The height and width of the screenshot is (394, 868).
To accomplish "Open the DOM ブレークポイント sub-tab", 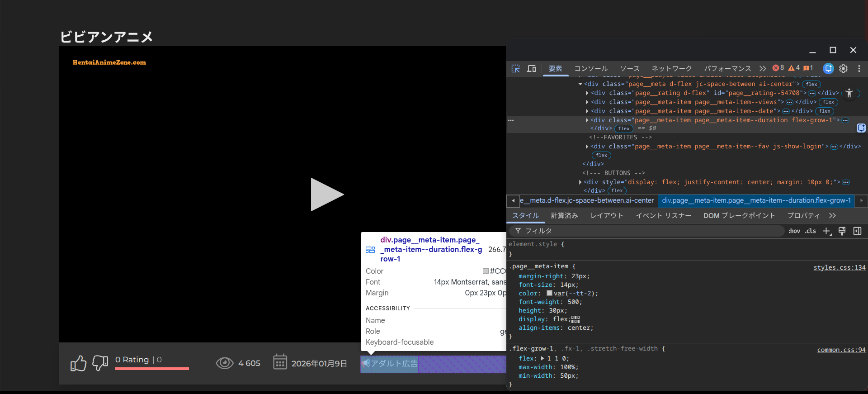I will coord(739,216).
